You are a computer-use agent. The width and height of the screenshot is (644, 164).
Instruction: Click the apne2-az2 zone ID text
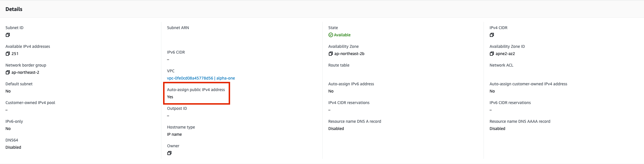[x=505, y=54]
